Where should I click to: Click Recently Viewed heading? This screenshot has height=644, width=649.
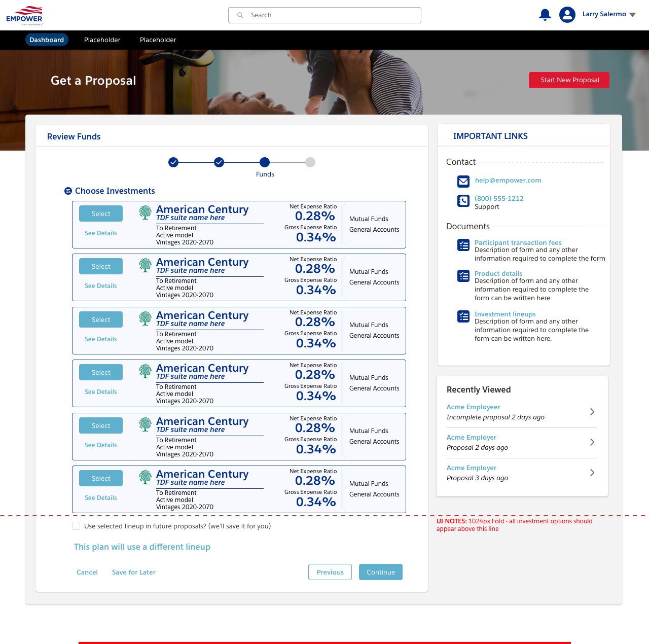click(479, 390)
